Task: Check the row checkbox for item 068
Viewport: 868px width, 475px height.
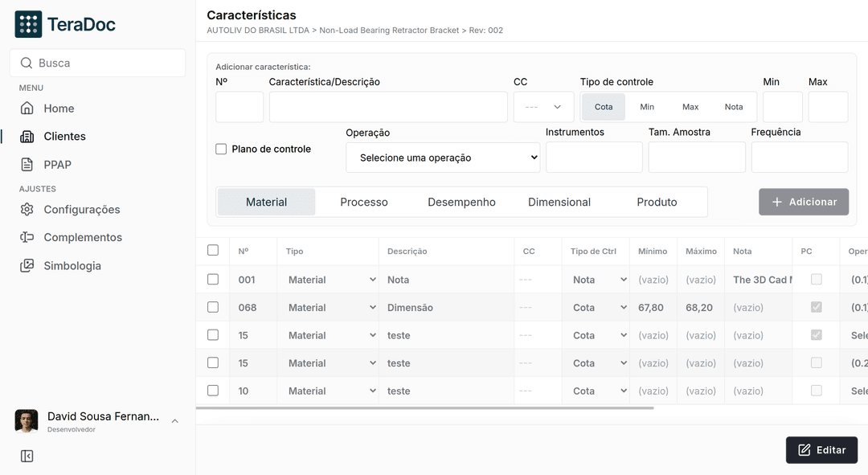Action: coord(213,307)
